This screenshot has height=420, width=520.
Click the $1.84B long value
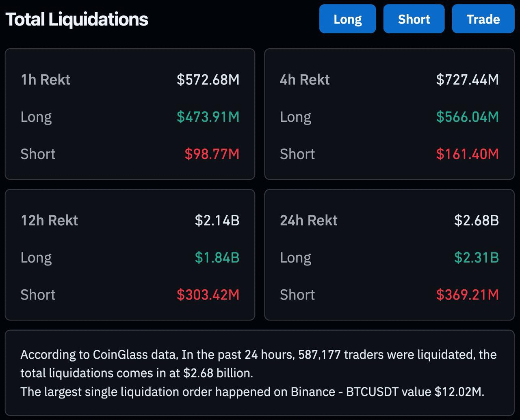(x=217, y=258)
